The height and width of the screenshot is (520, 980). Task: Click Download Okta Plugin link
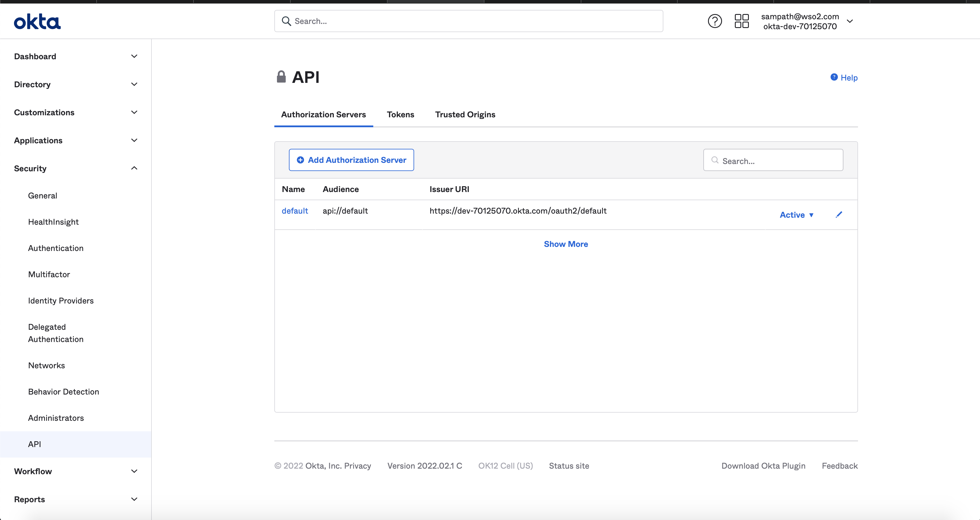click(x=763, y=466)
